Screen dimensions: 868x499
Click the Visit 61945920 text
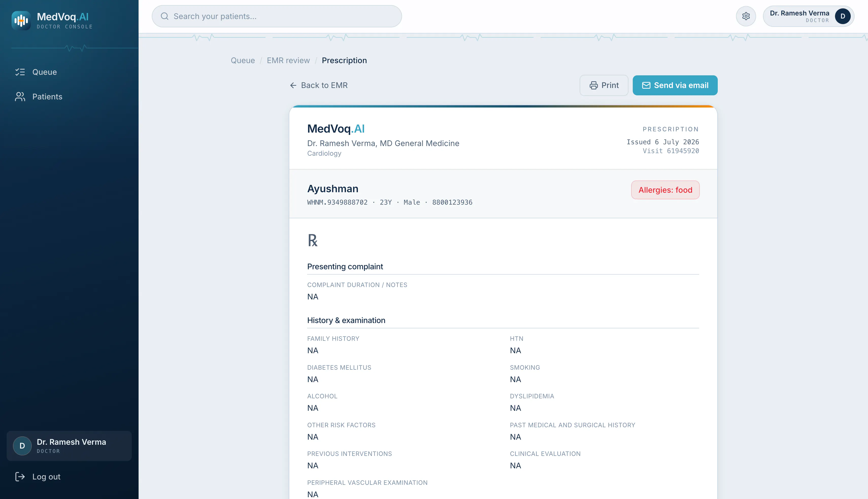coord(671,151)
